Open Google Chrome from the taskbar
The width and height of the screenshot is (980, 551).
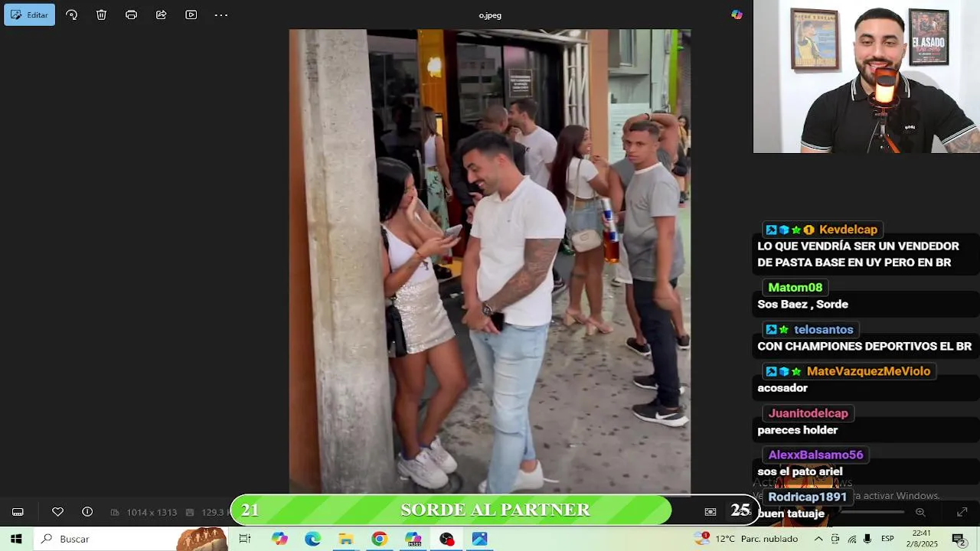point(380,539)
